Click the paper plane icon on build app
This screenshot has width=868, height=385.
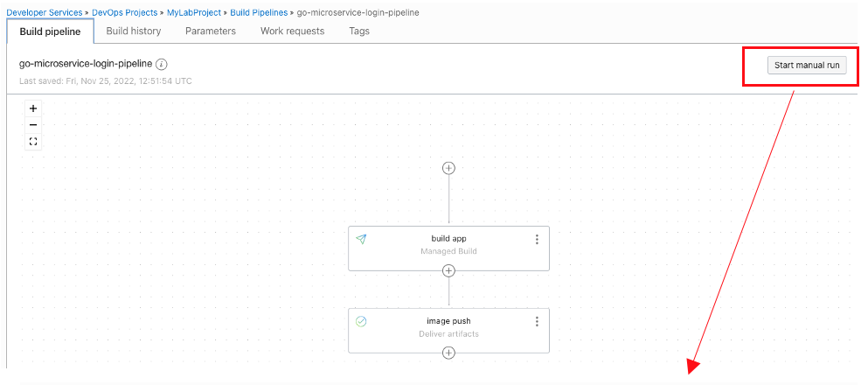pos(361,239)
